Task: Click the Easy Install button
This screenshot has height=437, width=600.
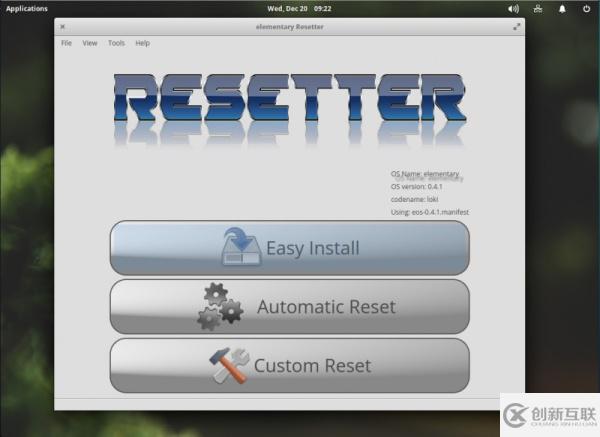Action: [290, 248]
